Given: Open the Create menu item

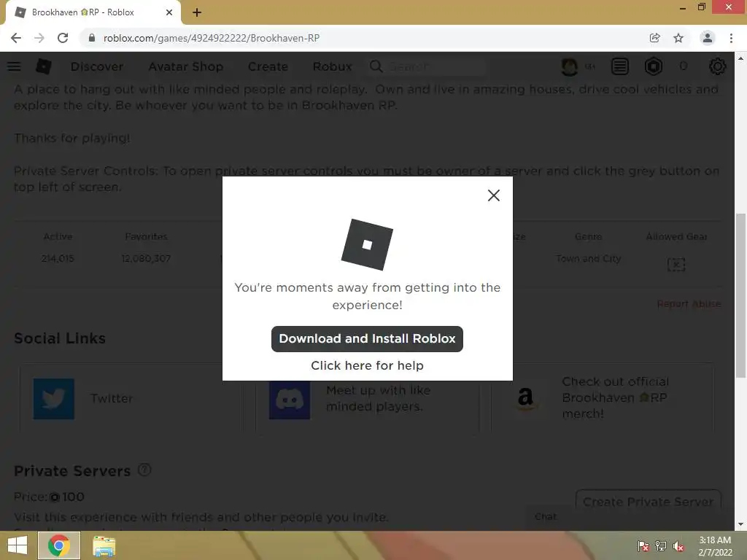Looking at the screenshot, I should [268, 66].
